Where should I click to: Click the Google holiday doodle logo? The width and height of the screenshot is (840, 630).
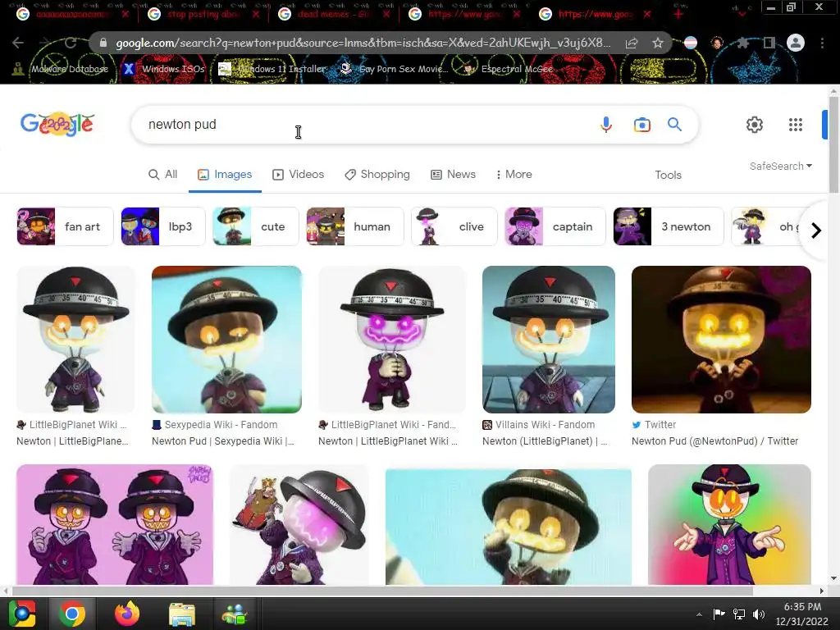[57, 125]
